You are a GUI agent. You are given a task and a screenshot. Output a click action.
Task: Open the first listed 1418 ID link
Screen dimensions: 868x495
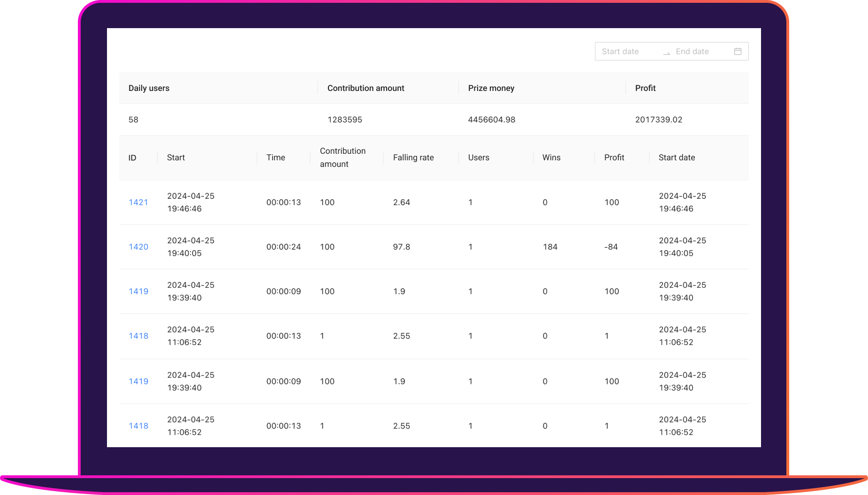click(x=138, y=336)
